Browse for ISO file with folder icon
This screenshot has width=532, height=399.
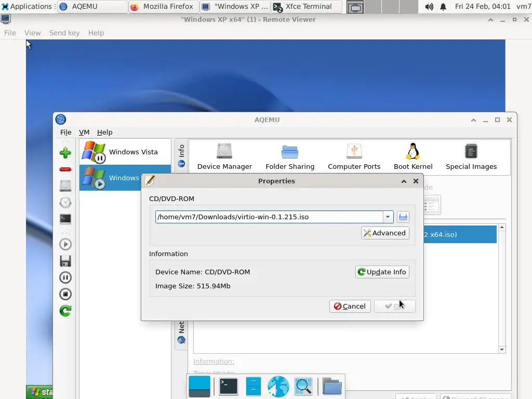(403, 217)
